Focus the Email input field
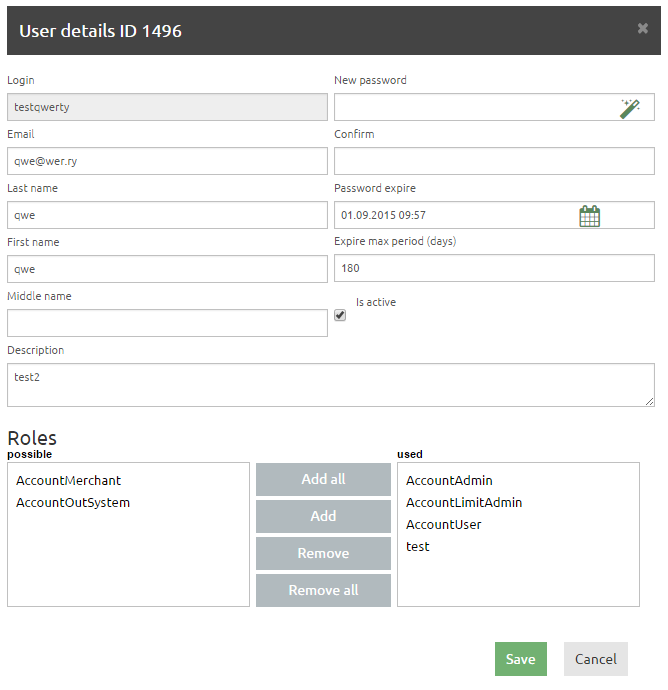Screen dimensions: 668x690 [167, 161]
